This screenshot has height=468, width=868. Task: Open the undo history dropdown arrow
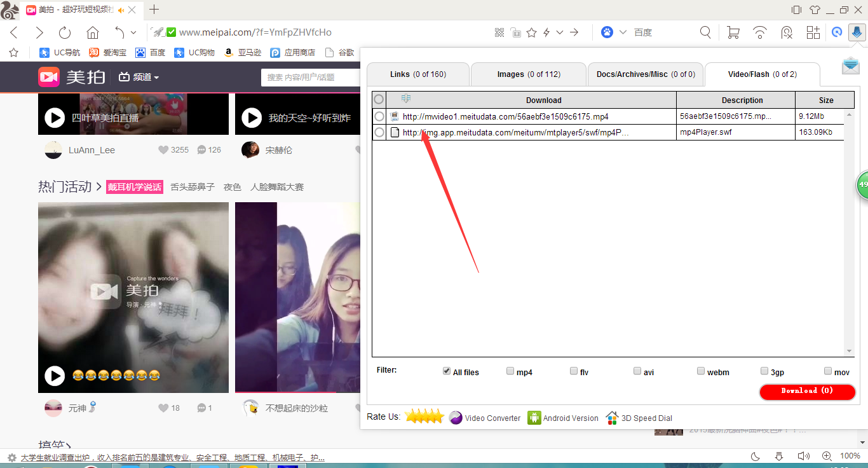[x=133, y=32]
